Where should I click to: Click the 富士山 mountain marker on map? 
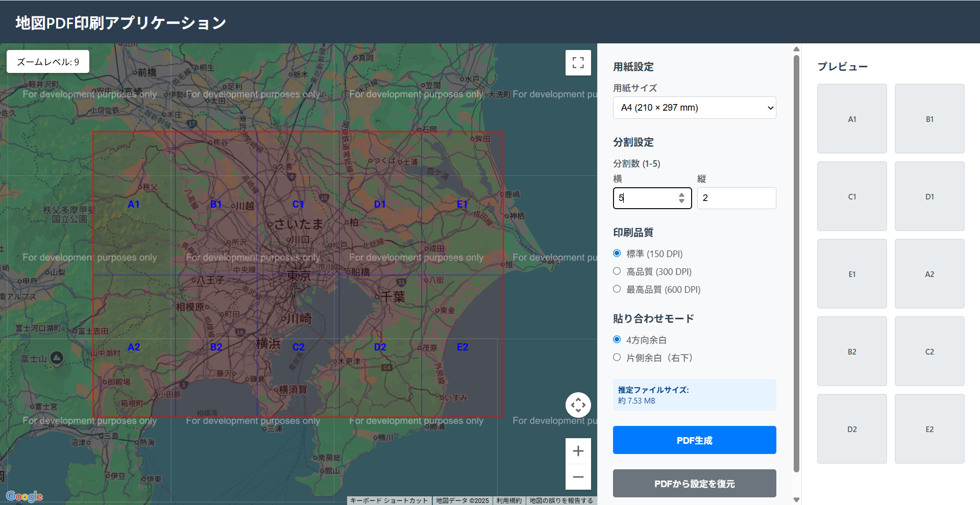(56, 358)
